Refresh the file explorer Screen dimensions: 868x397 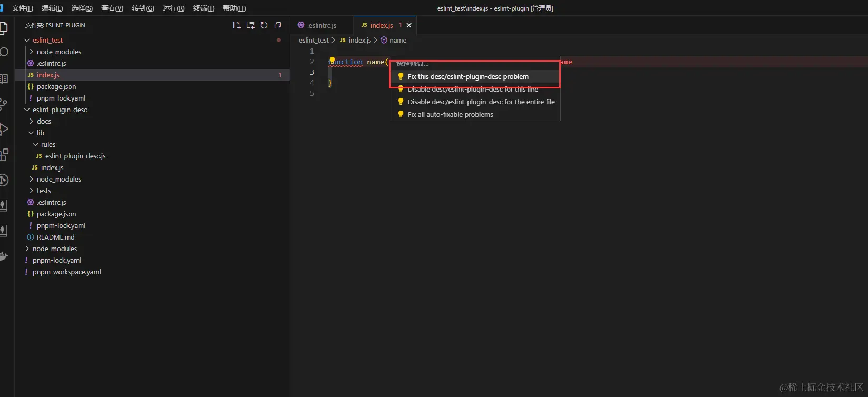(264, 25)
